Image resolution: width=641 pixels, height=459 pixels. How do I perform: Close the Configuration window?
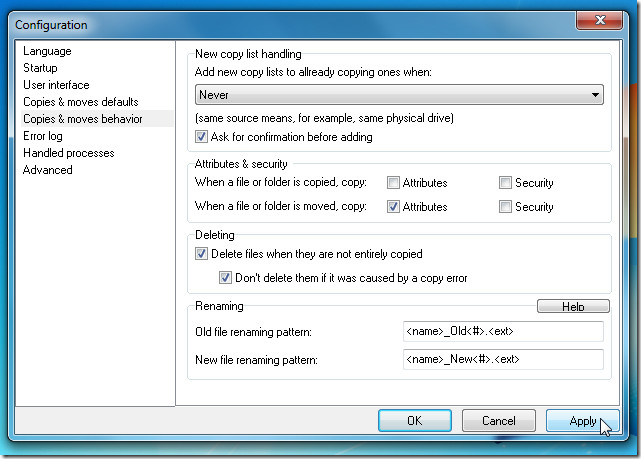[600, 20]
